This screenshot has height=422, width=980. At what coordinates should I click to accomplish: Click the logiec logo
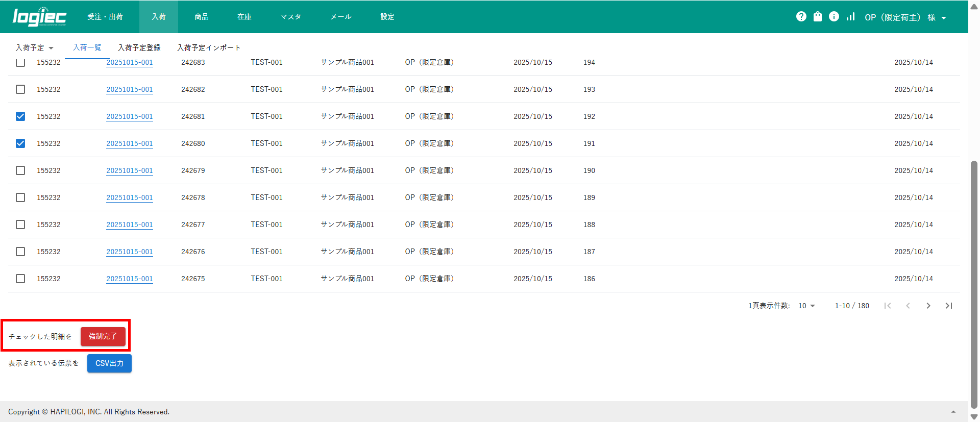39,17
